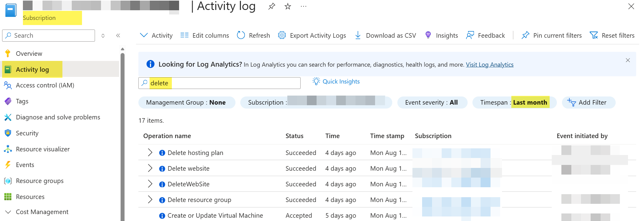Pin current filters
The height and width of the screenshot is (221, 644).
coord(552,36)
